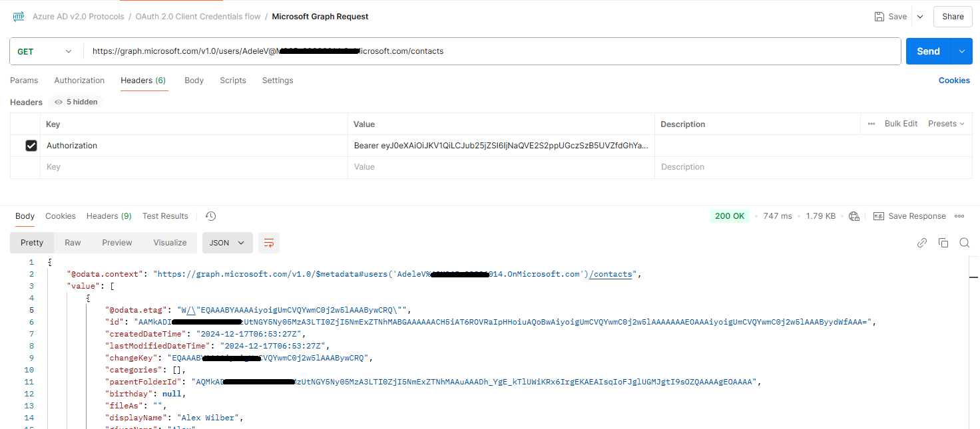Open the Save options dropdown arrow
Viewport: 980px width, 429px height.
pyautogui.click(x=920, y=17)
